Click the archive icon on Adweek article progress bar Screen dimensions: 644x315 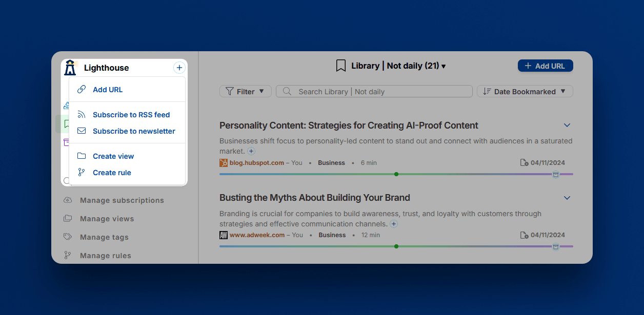pos(555,246)
